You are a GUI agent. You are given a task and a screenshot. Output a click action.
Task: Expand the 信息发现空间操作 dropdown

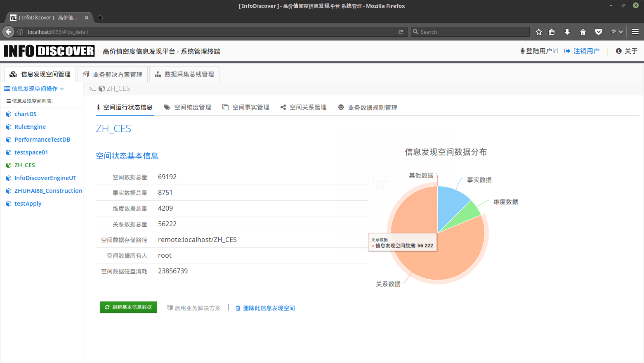tap(34, 89)
